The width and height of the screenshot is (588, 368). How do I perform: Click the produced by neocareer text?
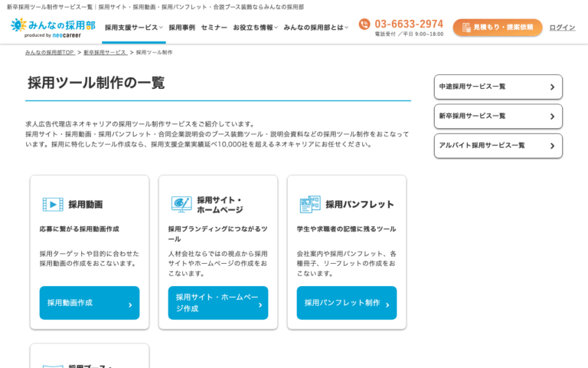pos(53,35)
